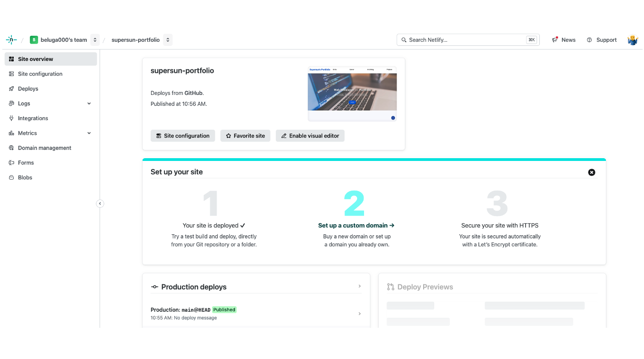Click the Deploy Previews heading

click(x=425, y=287)
